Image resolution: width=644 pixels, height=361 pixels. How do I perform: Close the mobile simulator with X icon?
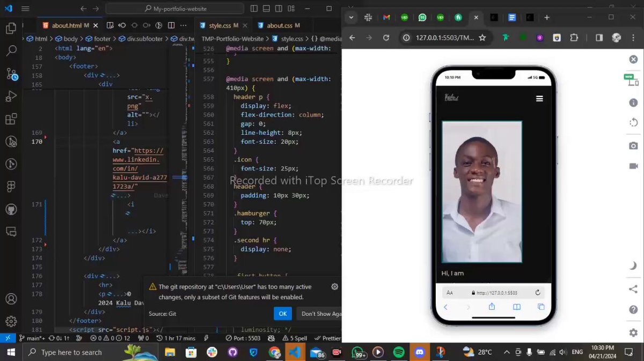click(633, 60)
